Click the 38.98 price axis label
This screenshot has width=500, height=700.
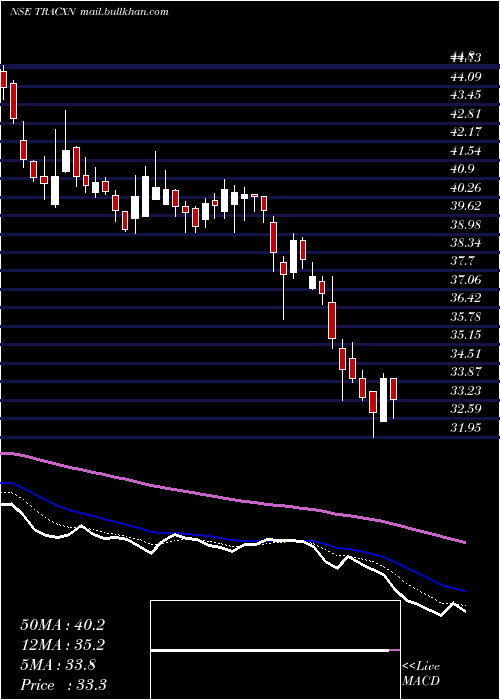(x=466, y=225)
